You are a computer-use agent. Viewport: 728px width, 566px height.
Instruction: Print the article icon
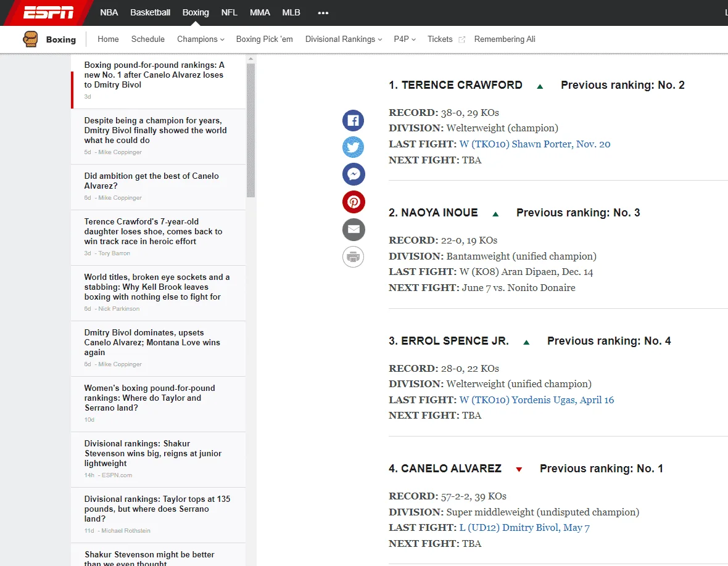(x=354, y=256)
